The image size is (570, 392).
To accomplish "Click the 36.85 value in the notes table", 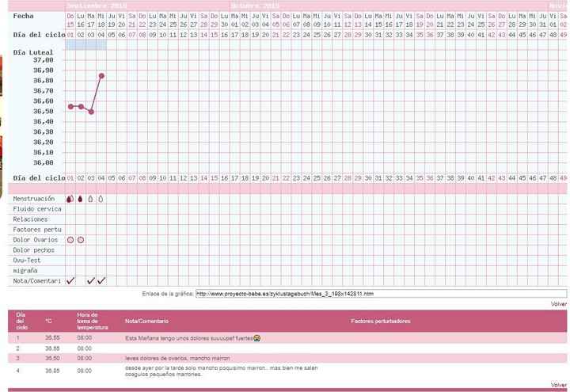I will [52, 371].
